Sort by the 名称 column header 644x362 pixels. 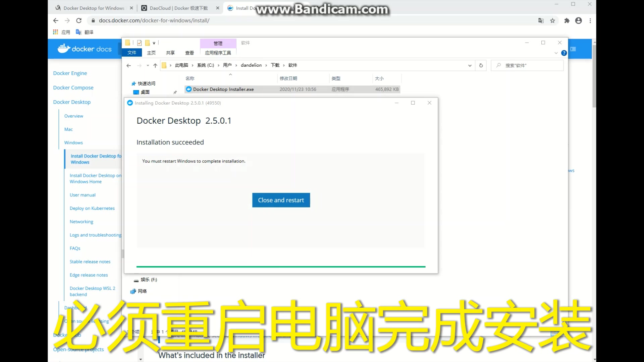point(190,78)
